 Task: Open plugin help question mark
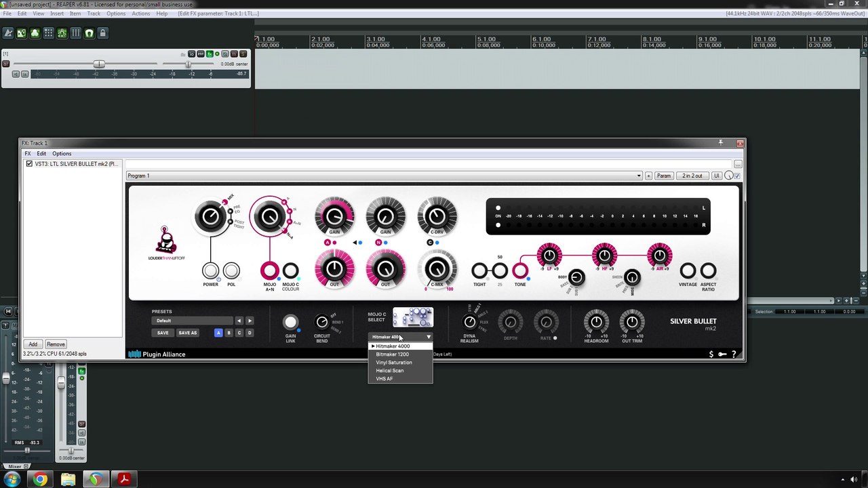pos(734,354)
